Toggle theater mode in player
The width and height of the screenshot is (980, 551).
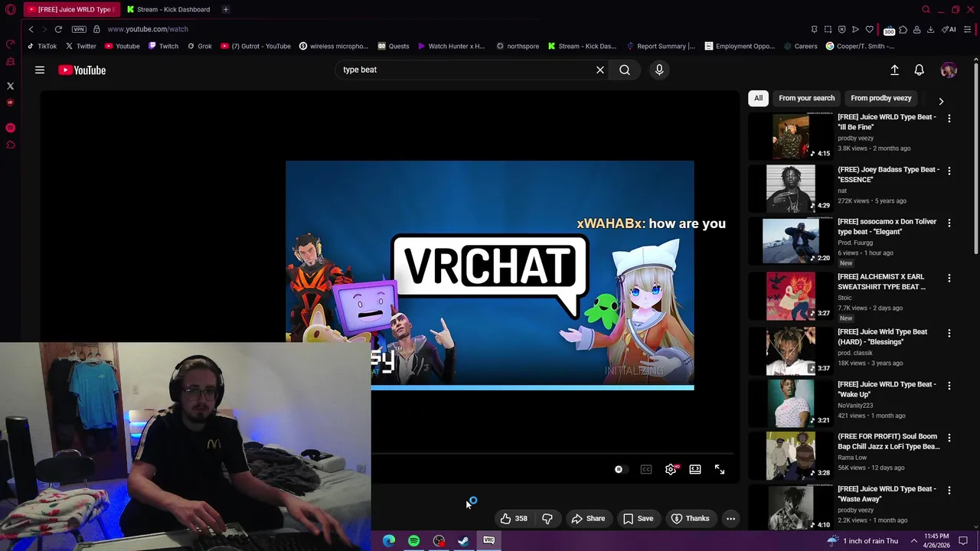[695, 470]
